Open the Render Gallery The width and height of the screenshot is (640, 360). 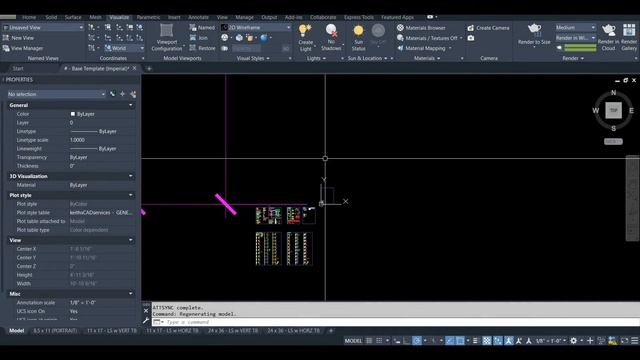(x=629, y=38)
